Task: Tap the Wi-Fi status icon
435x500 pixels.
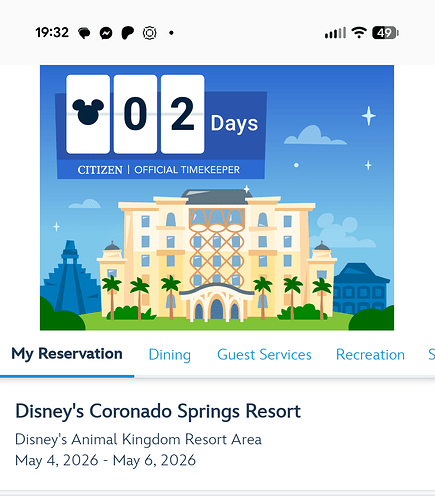Action: (359, 33)
